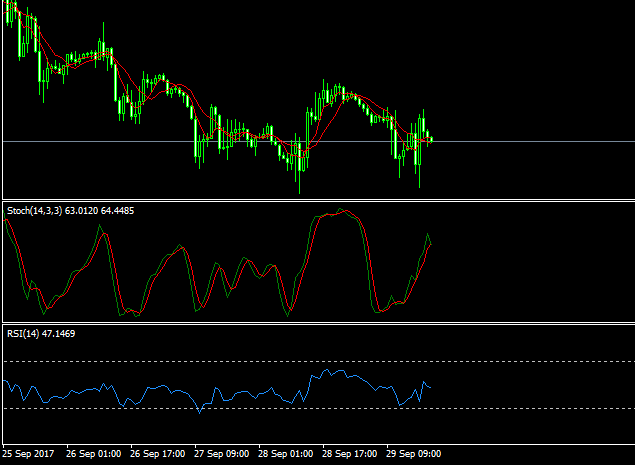The image size is (635, 465).
Task: Click the lowest dip of blue RSI line
Action: (200, 411)
